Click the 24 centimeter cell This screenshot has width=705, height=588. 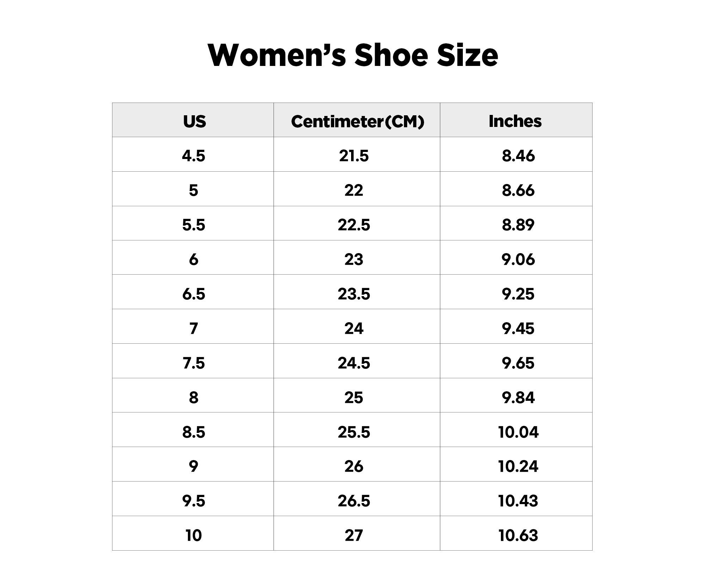[357, 327]
